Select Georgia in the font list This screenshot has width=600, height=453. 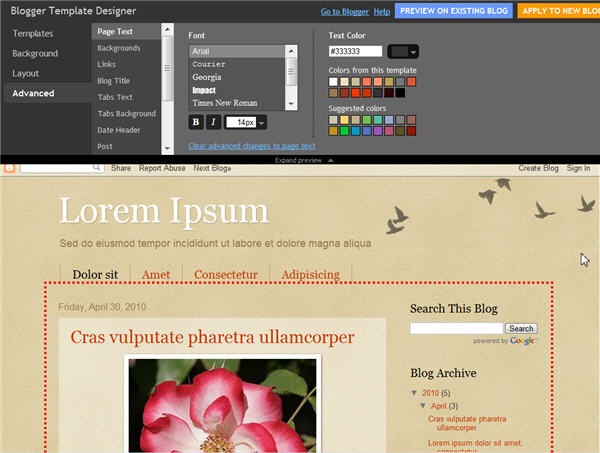click(237, 77)
